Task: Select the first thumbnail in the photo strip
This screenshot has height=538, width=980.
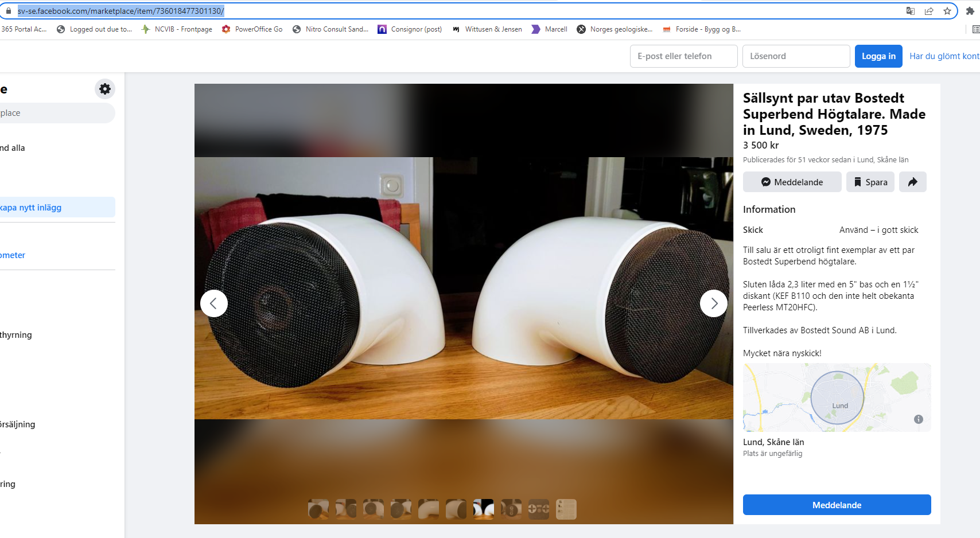Action: pyautogui.click(x=318, y=509)
